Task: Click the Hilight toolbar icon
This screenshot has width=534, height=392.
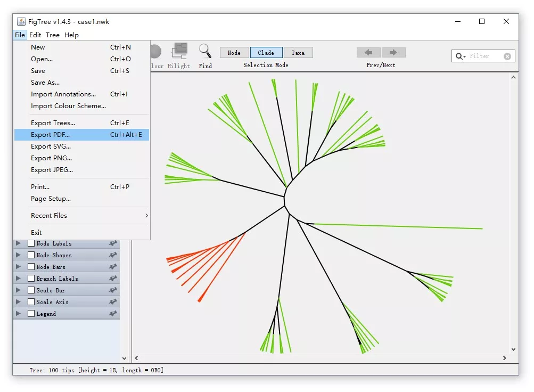Action: click(x=179, y=52)
